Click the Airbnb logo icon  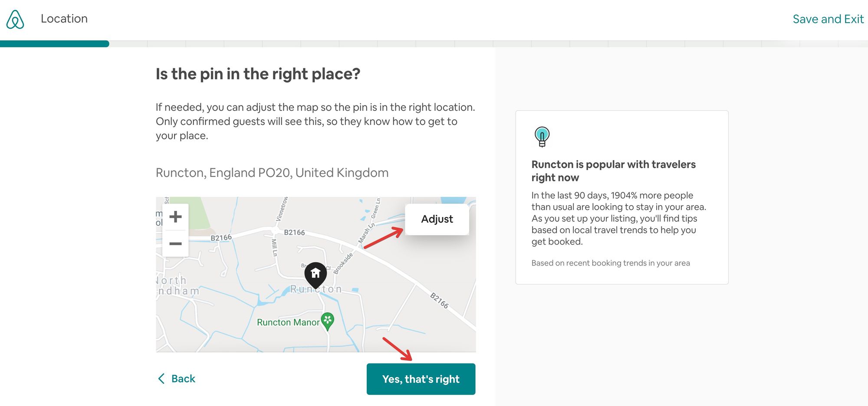point(15,19)
